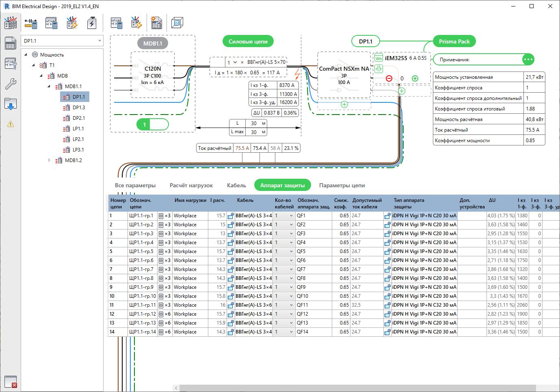Select LP2.1 in the panel tree
The width and height of the screenshot is (560, 392).
pos(78,139)
